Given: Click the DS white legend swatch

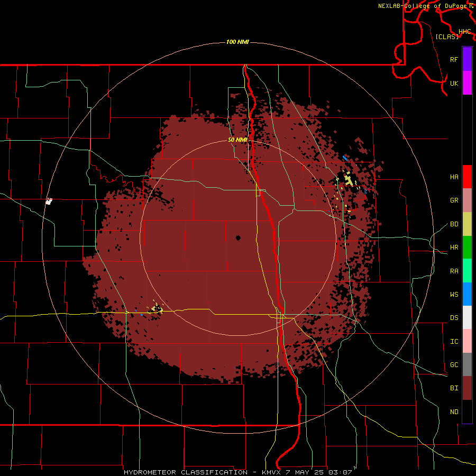Looking at the screenshot, I should [467, 317].
